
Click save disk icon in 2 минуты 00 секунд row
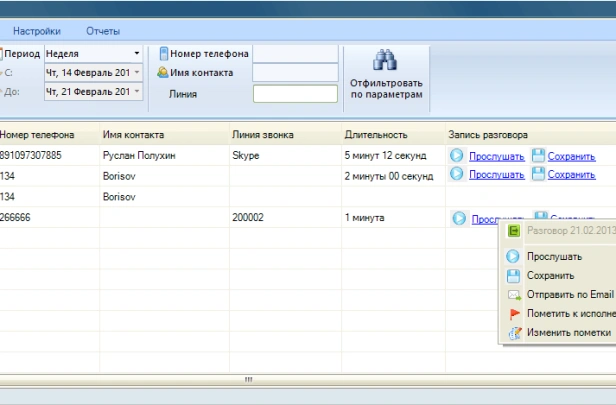(x=539, y=174)
